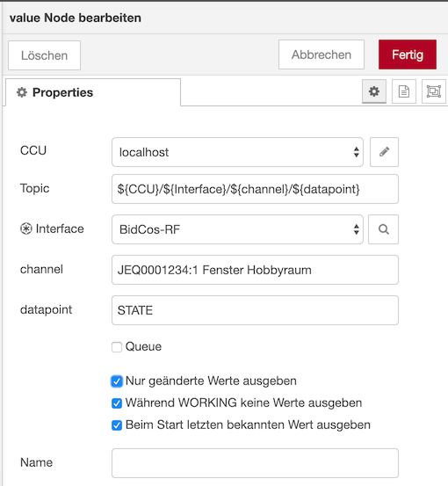Expand the Interface BidCos-RF dropdown
The height and width of the screenshot is (486, 448).
coord(237,229)
